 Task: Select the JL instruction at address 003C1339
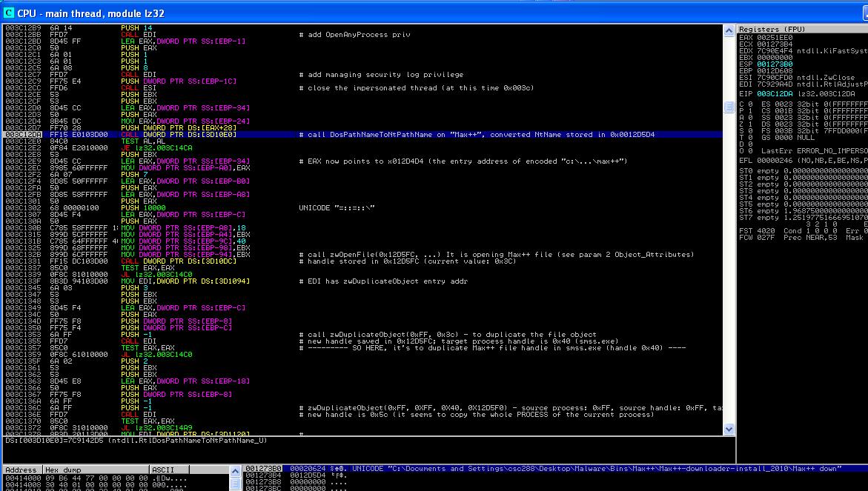(156, 274)
